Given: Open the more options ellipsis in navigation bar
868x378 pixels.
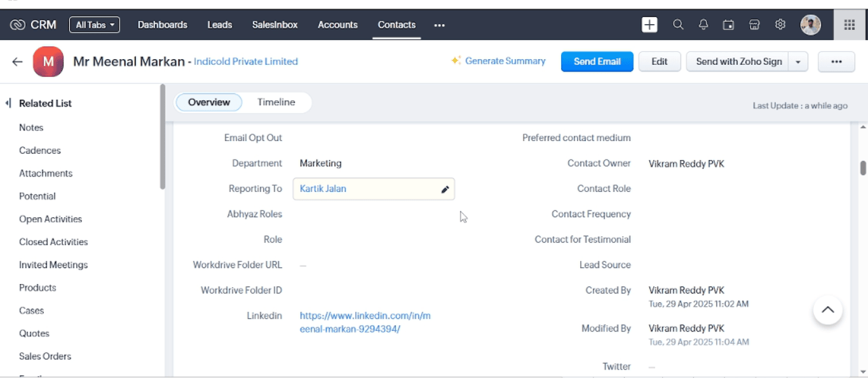Looking at the screenshot, I should pos(439,25).
